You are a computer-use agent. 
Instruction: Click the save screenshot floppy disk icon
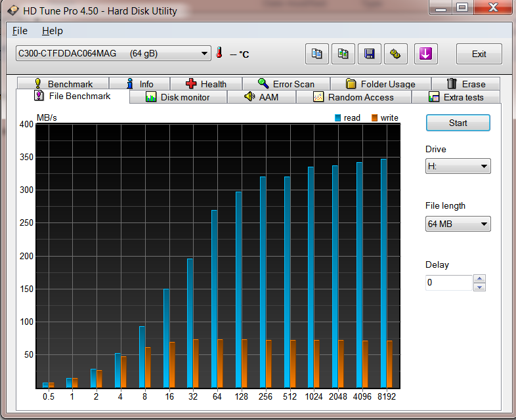coord(369,54)
